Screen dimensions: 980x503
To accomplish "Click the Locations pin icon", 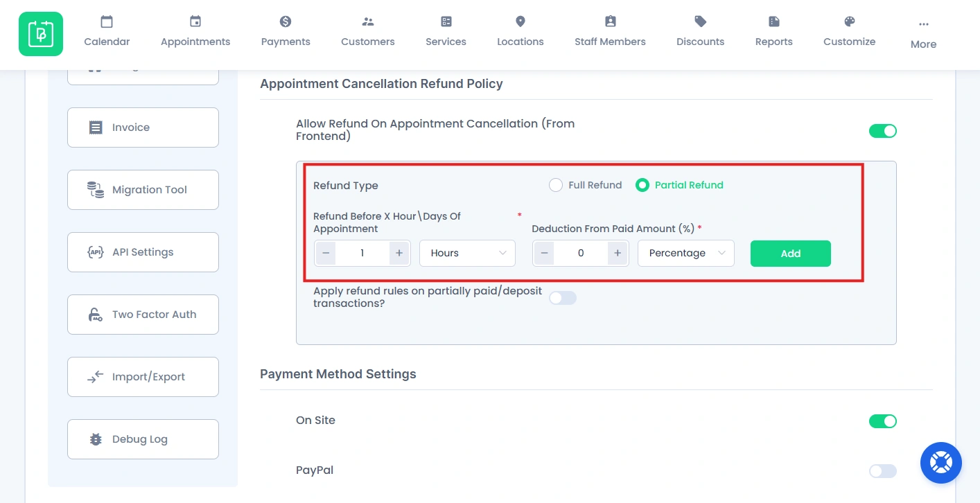I will (x=520, y=21).
